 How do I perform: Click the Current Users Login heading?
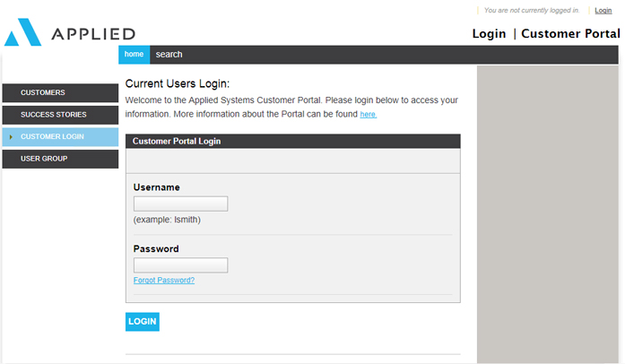(178, 83)
